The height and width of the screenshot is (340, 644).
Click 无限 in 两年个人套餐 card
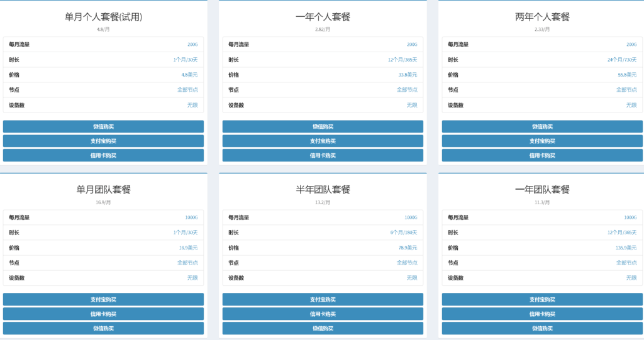tap(631, 105)
